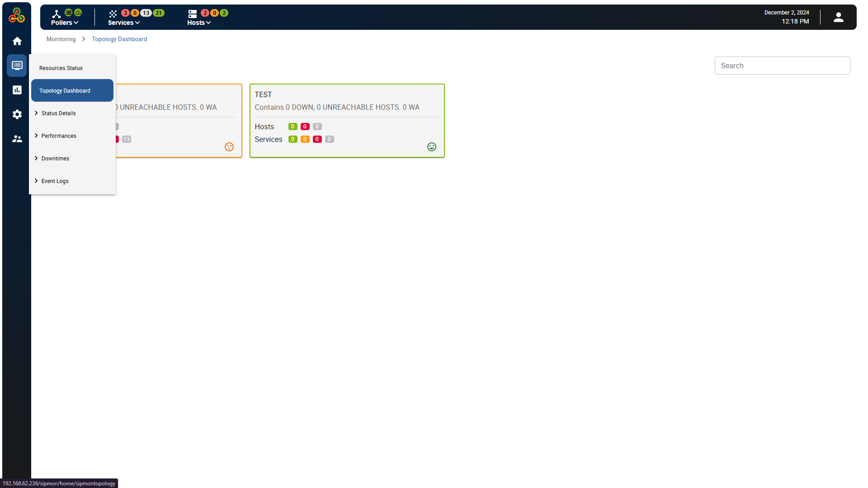Open the user profile icon
Image resolution: width=868 pixels, height=488 pixels.
pos(838,17)
